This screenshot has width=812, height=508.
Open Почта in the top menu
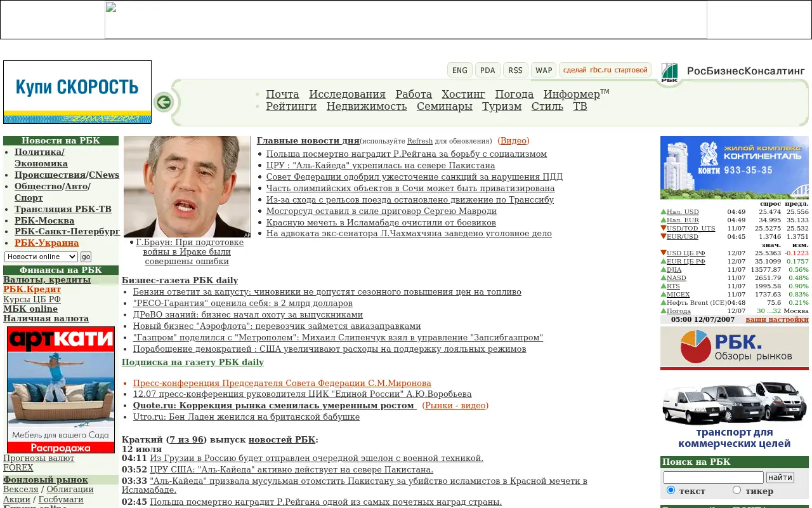point(282,94)
